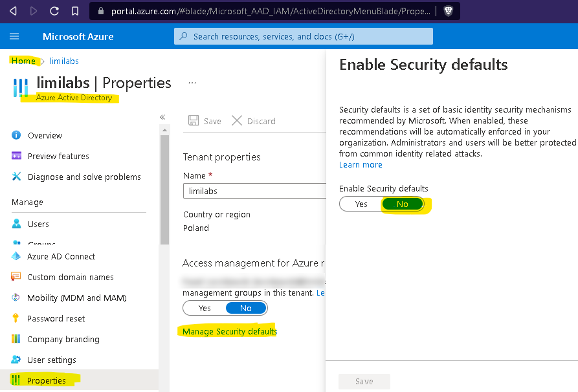This screenshot has height=392, width=578.
Task: Click the Discard X icon
Action: (237, 120)
